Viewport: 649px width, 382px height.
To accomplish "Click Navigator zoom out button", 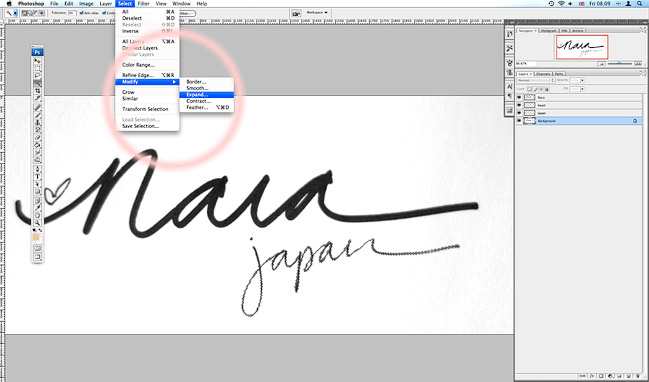I will pos(601,64).
